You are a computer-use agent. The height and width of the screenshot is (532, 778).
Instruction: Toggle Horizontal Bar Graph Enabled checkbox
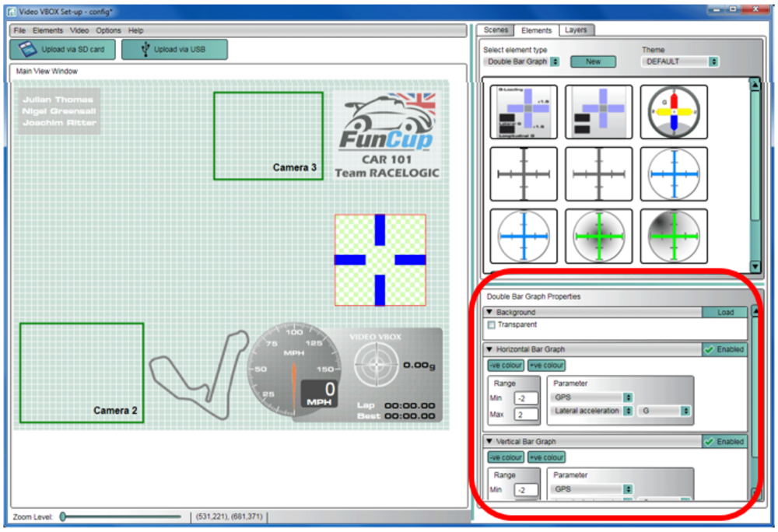point(707,350)
